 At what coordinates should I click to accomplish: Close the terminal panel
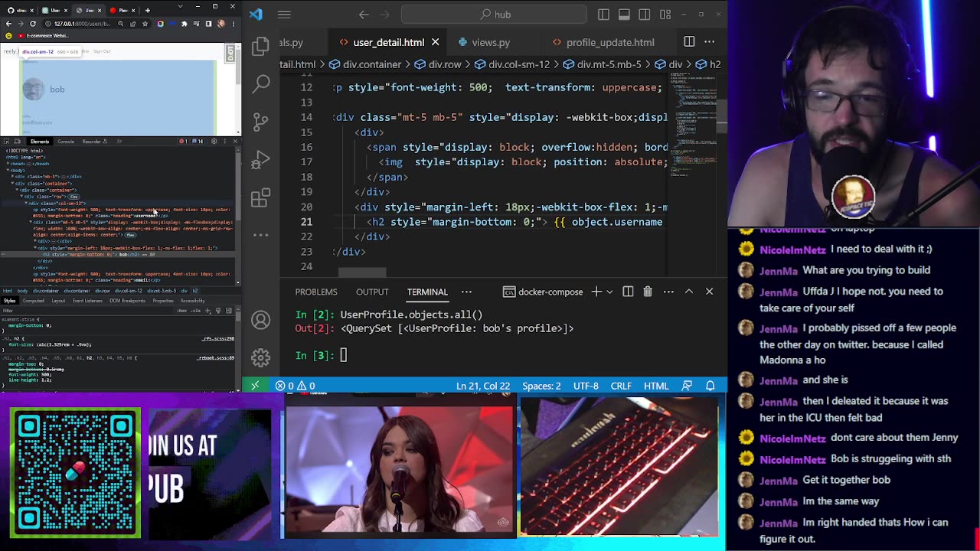pyautogui.click(x=709, y=292)
